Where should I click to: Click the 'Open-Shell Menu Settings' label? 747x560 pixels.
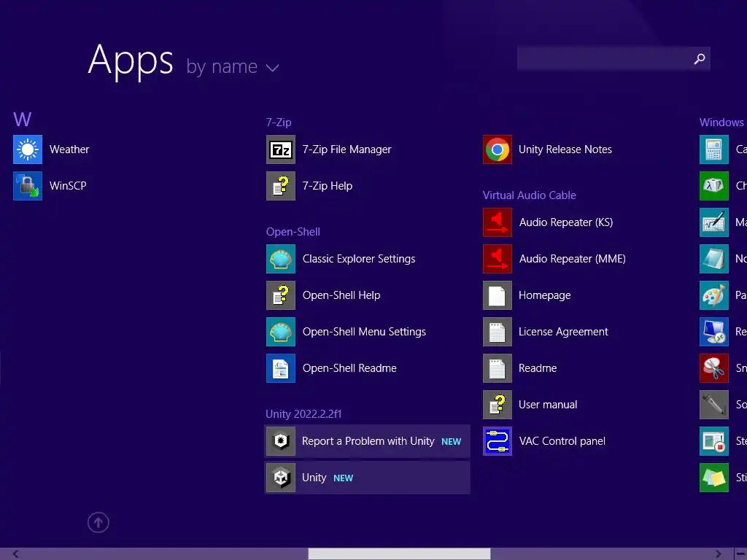coord(364,332)
